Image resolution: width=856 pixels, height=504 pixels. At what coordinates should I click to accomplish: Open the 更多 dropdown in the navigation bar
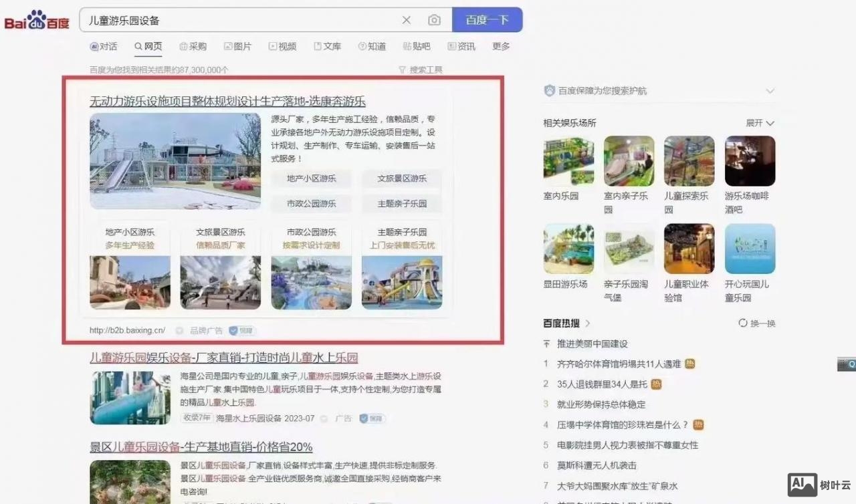tap(500, 46)
